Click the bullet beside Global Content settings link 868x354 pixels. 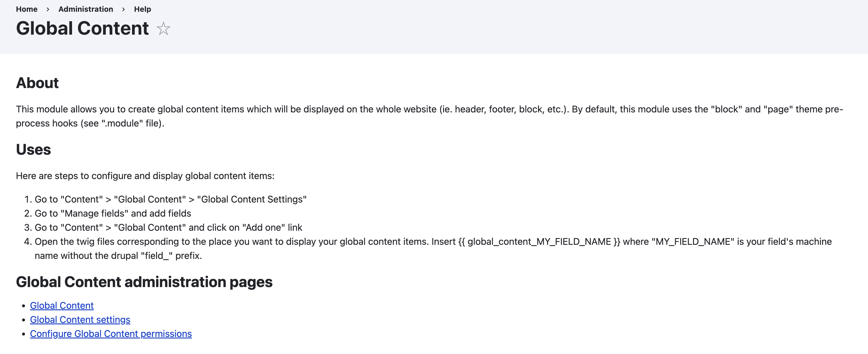tap(23, 320)
